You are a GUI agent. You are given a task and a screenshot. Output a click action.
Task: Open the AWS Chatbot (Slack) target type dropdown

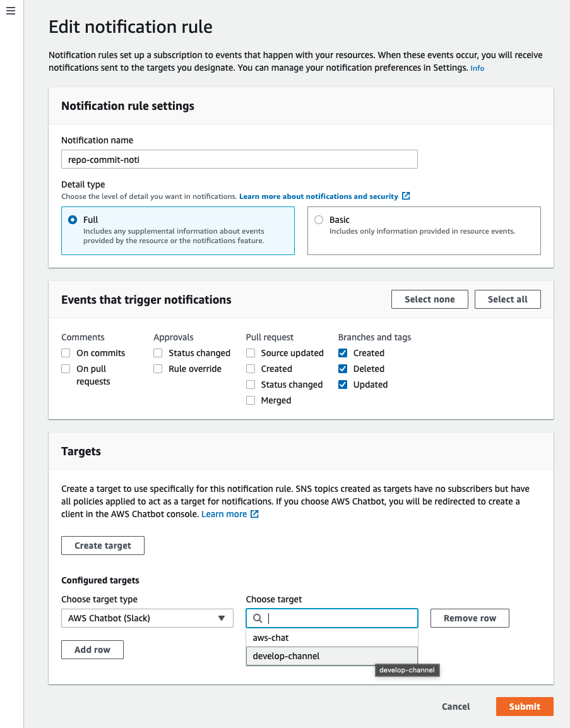(x=147, y=618)
